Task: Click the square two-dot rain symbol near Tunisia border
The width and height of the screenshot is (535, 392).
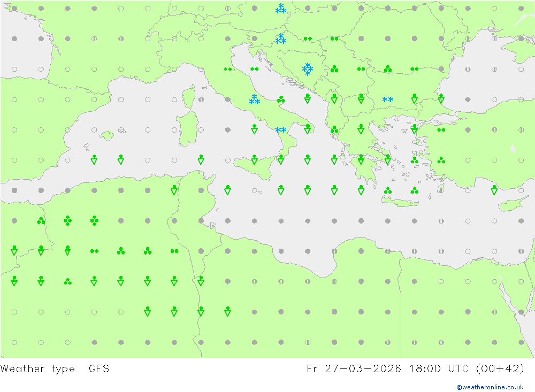Action: pos(174,251)
